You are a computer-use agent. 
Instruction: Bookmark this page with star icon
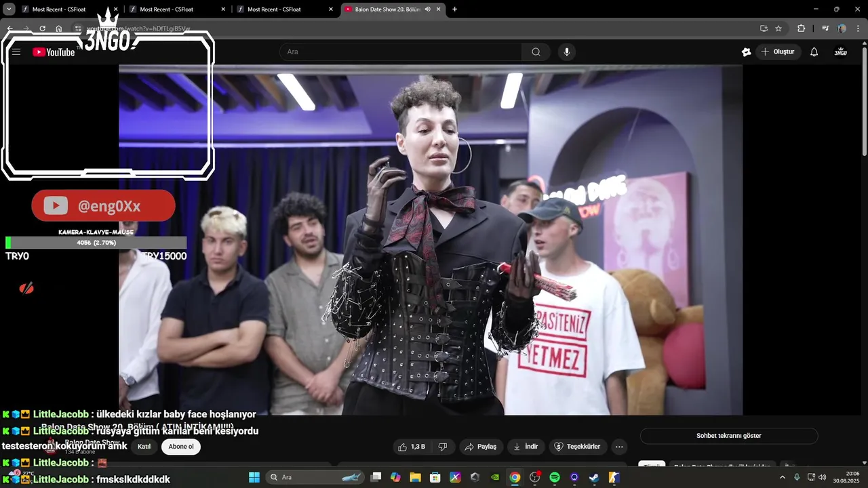[x=778, y=28]
